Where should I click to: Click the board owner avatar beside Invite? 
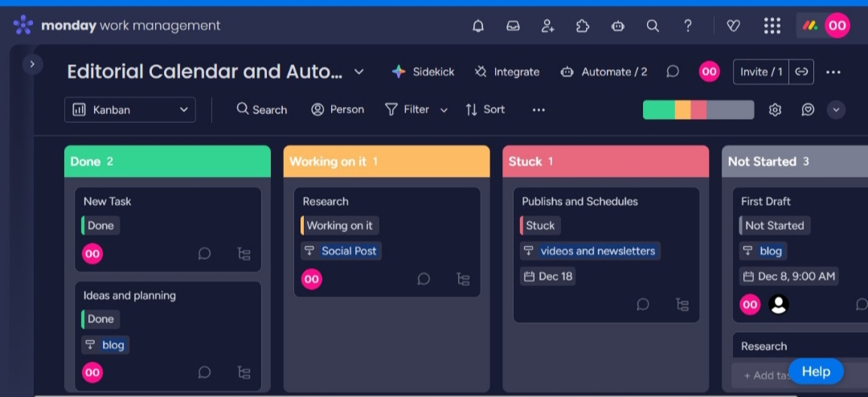(x=709, y=72)
